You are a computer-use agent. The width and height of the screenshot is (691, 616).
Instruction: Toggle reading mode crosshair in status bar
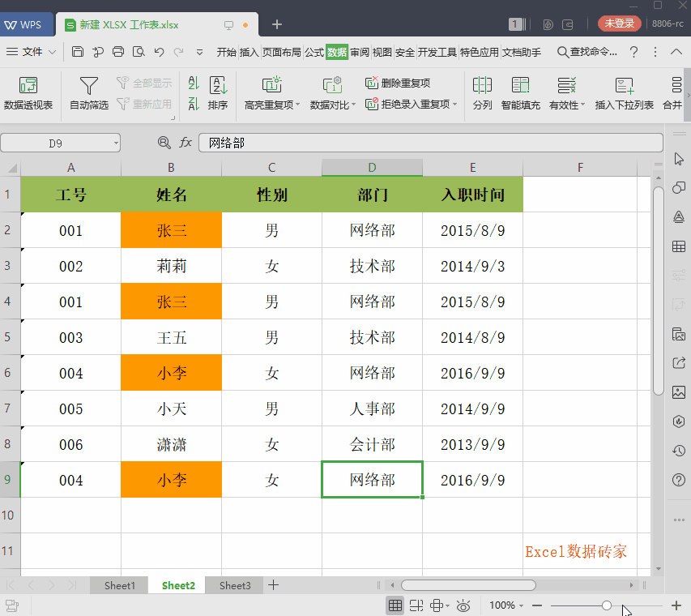[x=437, y=605]
